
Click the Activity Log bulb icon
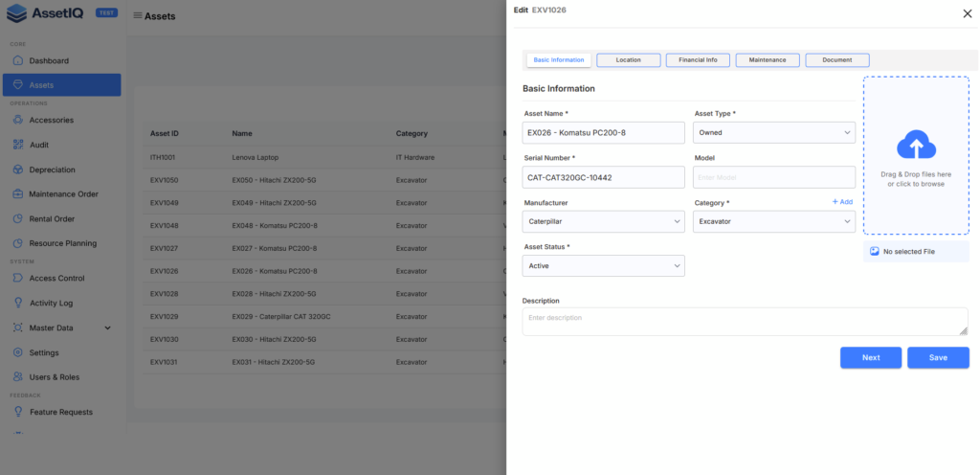coord(18,303)
